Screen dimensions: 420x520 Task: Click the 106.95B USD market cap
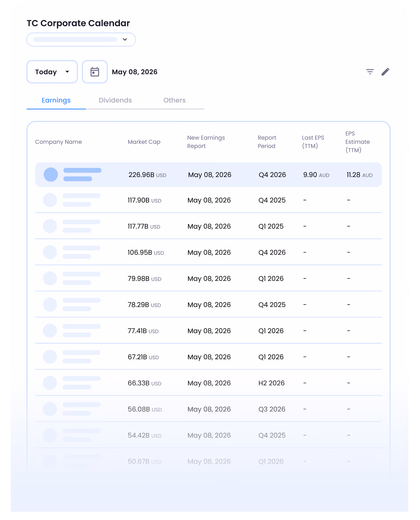tap(146, 253)
